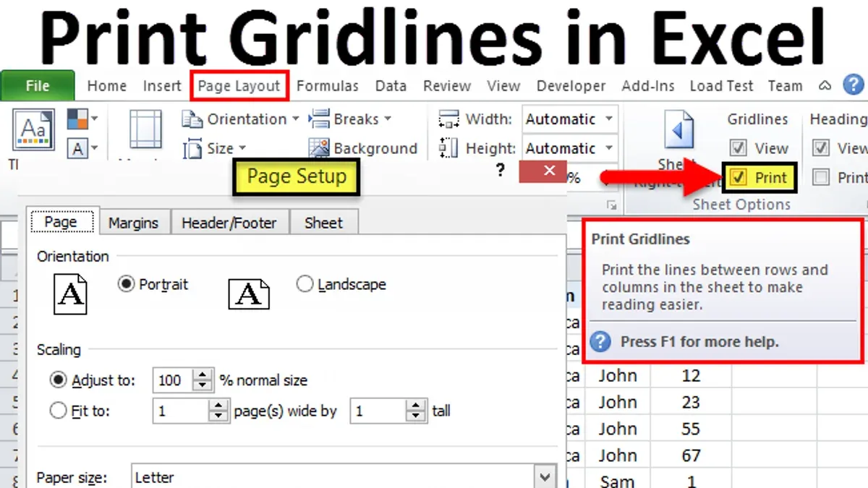The image size is (868, 488).
Task: Open the Load Test tab
Action: [721, 86]
